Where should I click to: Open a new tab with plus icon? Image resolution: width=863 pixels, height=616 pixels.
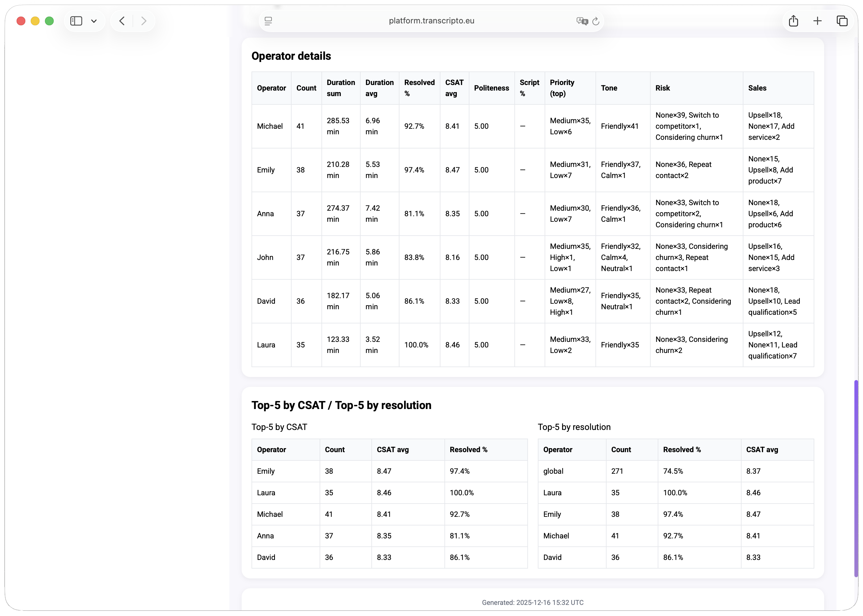coord(817,21)
